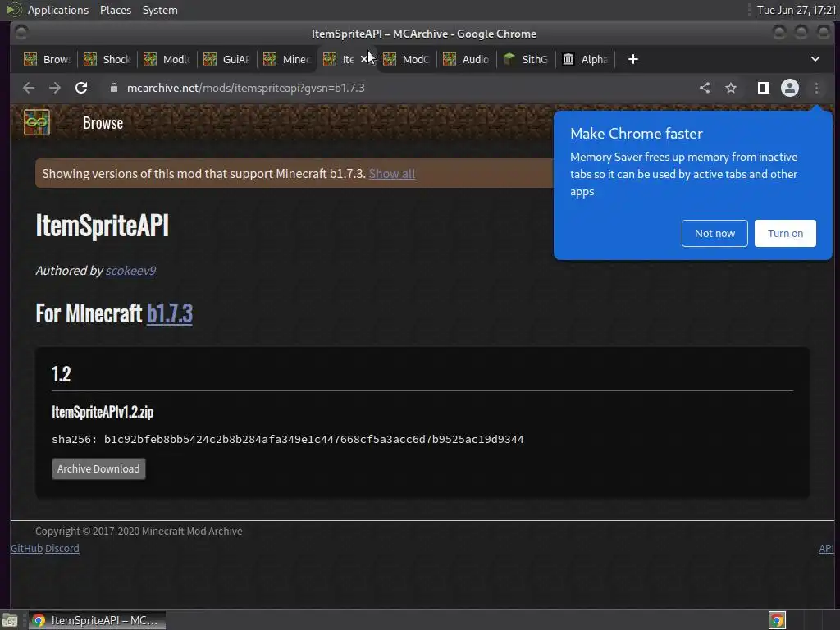840x630 pixels.
Task: Switch to the Brow tab
Action: 47,59
